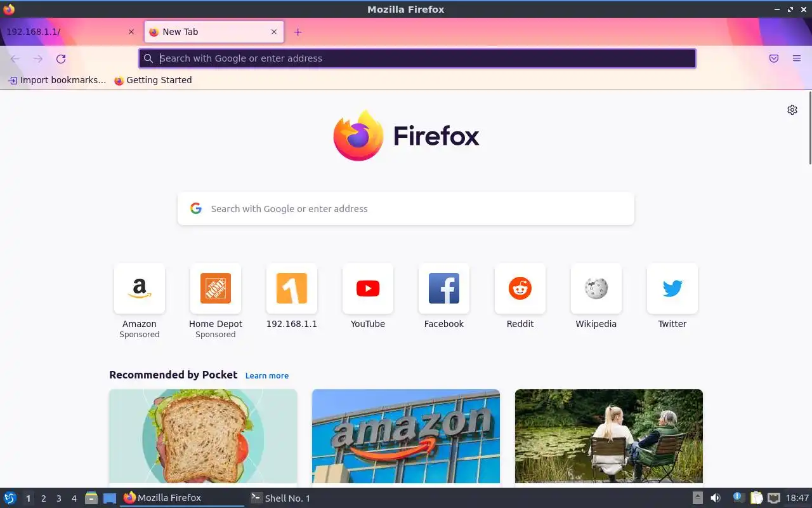The height and width of the screenshot is (508, 812).
Task: Select the New Tab tab
Action: click(214, 32)
